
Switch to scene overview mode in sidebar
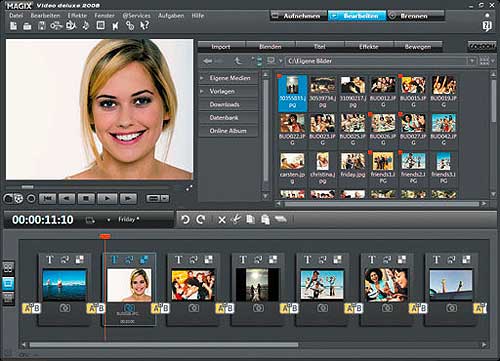pos(8,267)
